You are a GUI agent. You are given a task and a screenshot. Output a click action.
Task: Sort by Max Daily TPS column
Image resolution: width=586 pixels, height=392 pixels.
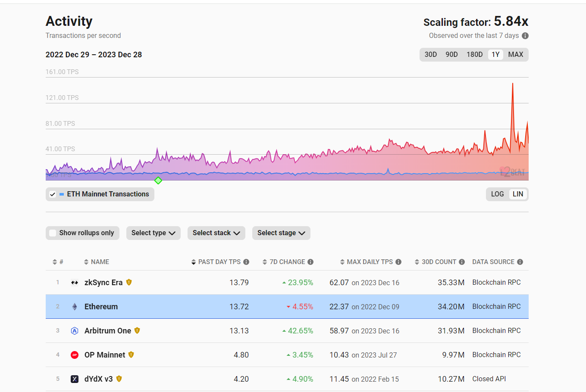click(367, 262)
